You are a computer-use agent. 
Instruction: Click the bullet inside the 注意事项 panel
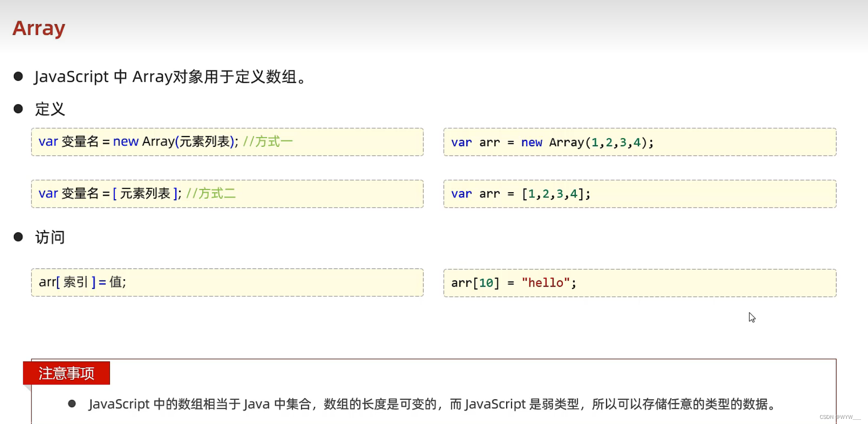(x=72, y=403)
